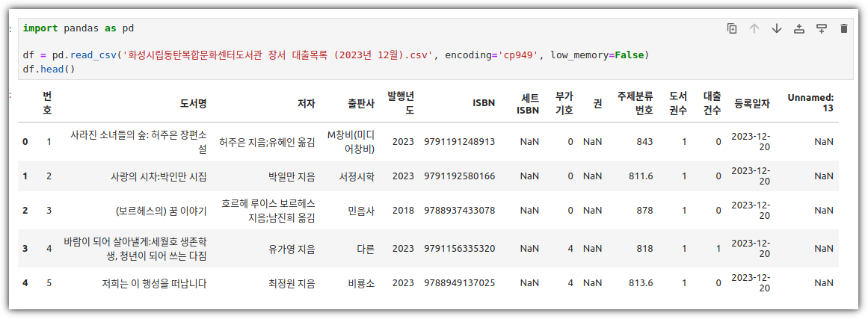This screenshot has height=319, width=868.
Task: Delete the cell with the trash icon
Action: click(x=843, y=28)
